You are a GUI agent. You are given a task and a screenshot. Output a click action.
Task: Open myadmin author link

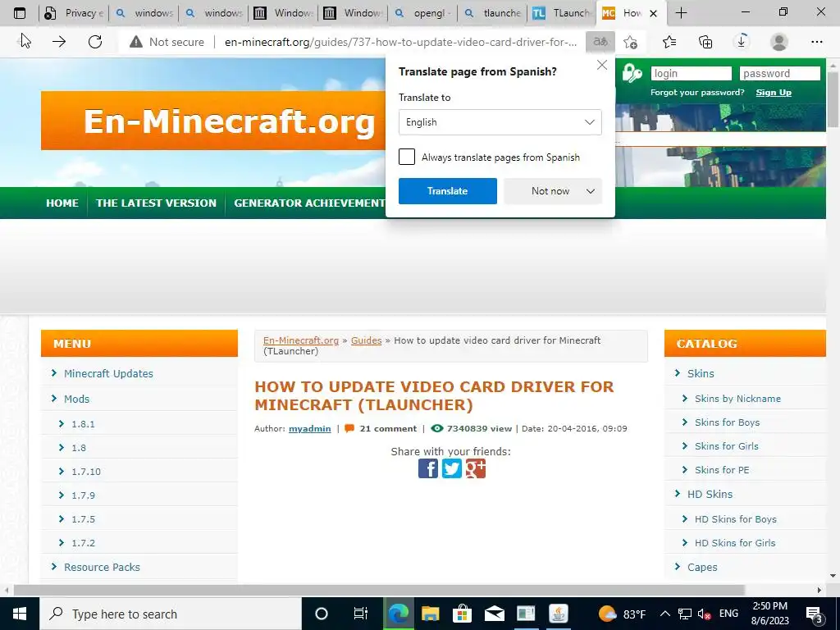click(x=309, y=428)
